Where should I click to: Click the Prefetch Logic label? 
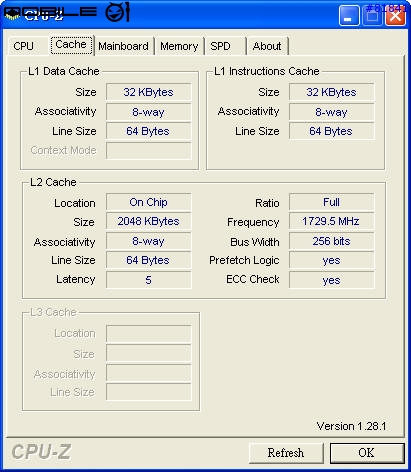click(x=244, y=260)
